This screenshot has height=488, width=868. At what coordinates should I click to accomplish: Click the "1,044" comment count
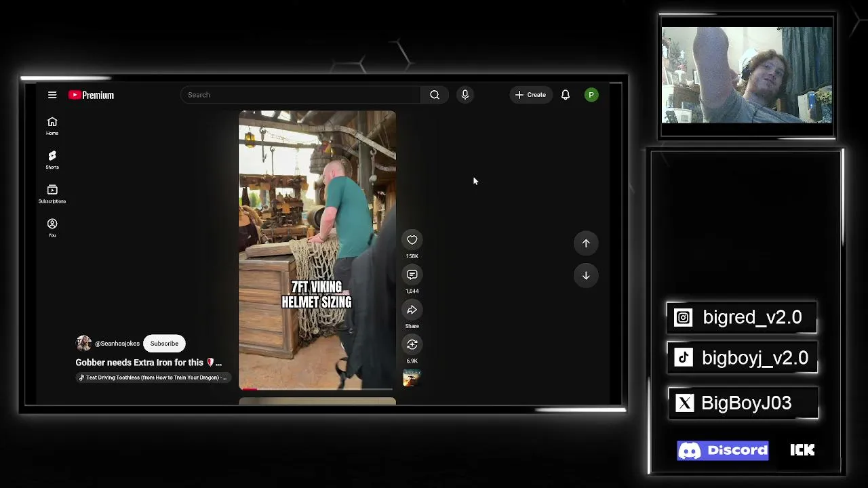412,291
